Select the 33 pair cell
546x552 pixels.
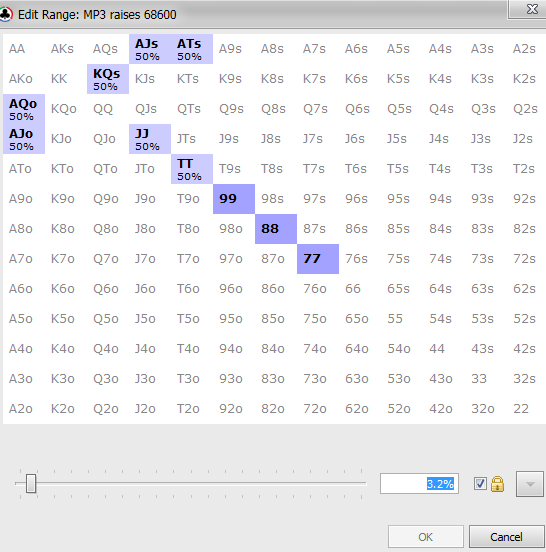pos(486,379)
